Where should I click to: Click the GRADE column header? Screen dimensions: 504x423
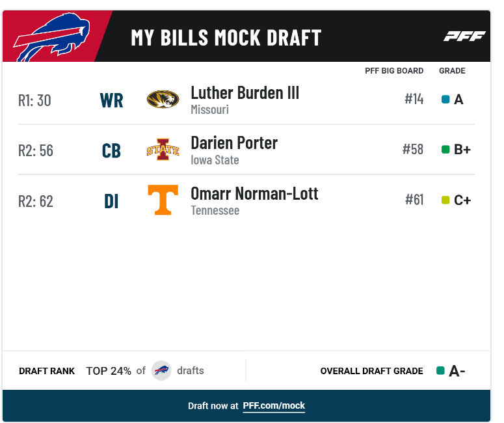coord(452,71)
